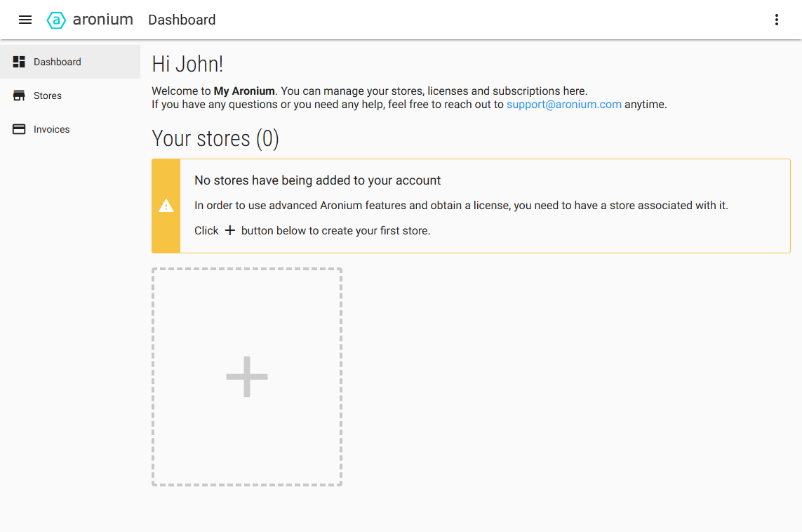
Task: Open the three-dot overflow menu
Action: 776,20
